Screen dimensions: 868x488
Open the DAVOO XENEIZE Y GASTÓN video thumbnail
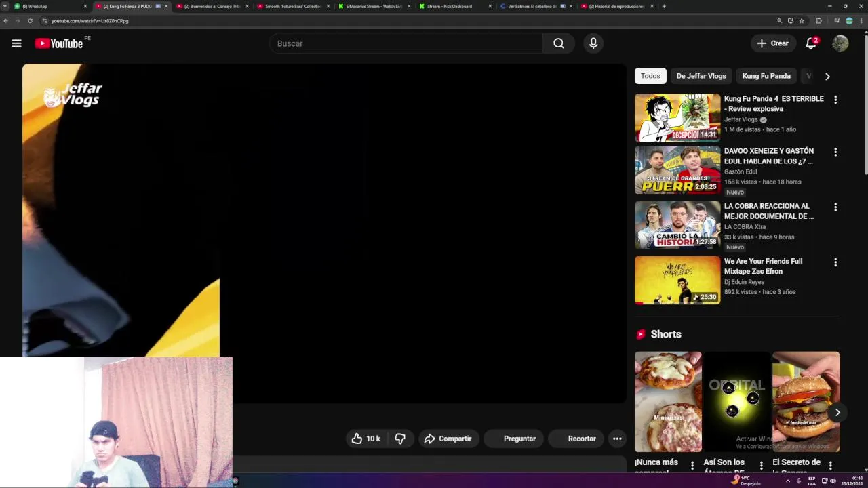tap(677, 170)
